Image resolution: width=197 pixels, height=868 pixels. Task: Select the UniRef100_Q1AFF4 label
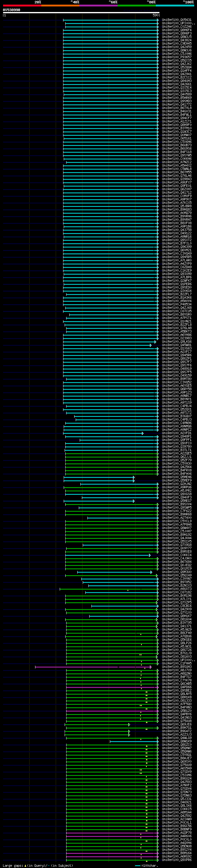coord(176,71)
